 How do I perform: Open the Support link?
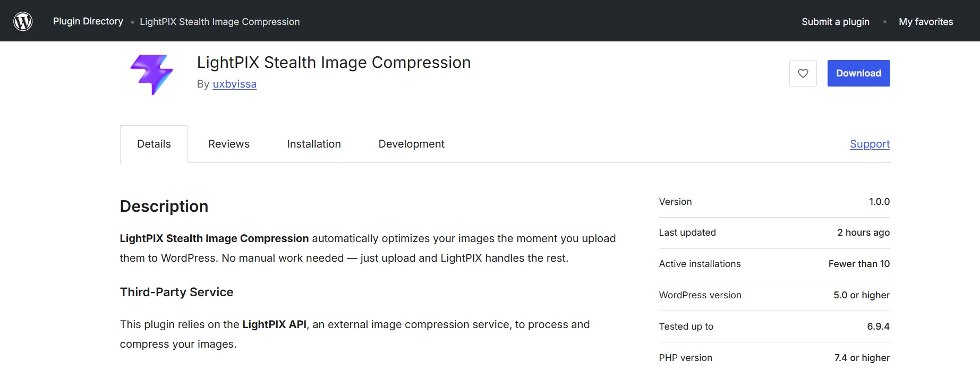(870, 144)
